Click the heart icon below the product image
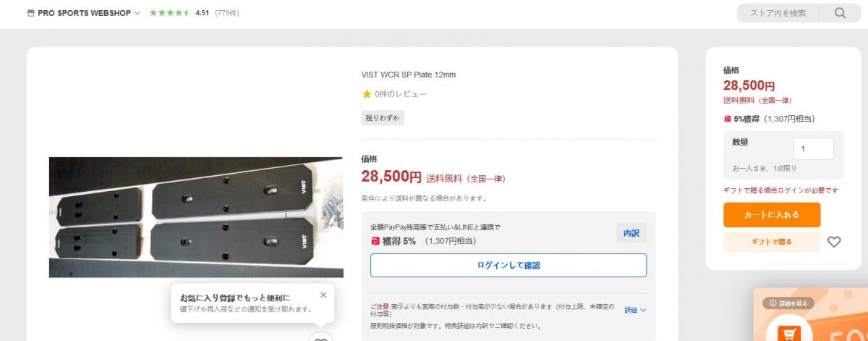This screenshot has width=868, height=341. [320, 337]
